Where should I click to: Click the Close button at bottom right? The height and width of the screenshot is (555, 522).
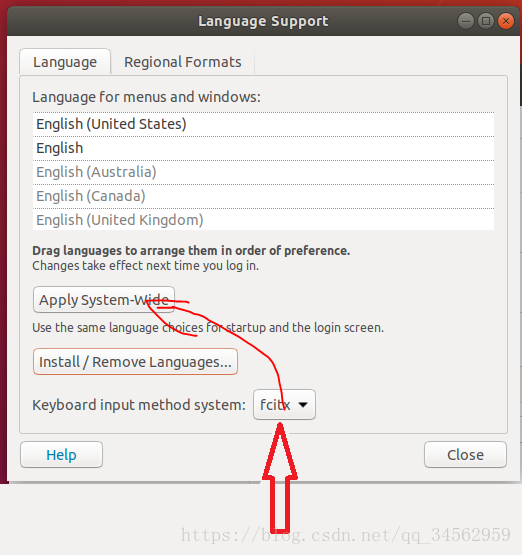pos(465,455)
